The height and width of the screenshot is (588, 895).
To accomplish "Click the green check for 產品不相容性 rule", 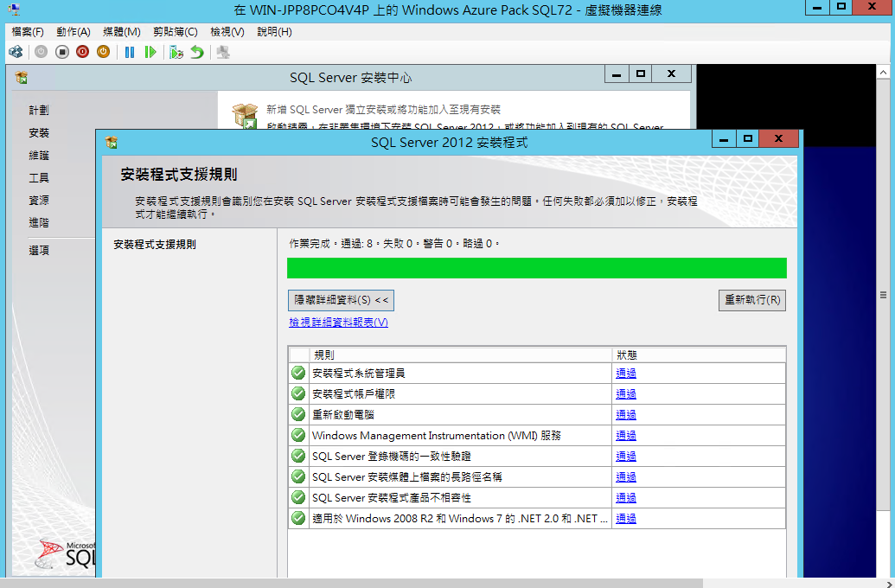I will (298, 498).
